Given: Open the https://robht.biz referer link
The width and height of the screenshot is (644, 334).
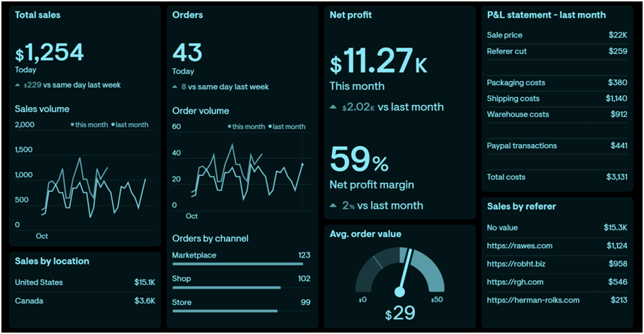Looking at the screenshot, I should coord(516,264).
